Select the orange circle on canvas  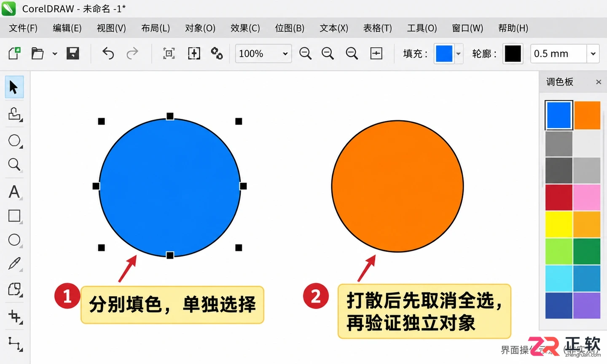tap(398, 186)
